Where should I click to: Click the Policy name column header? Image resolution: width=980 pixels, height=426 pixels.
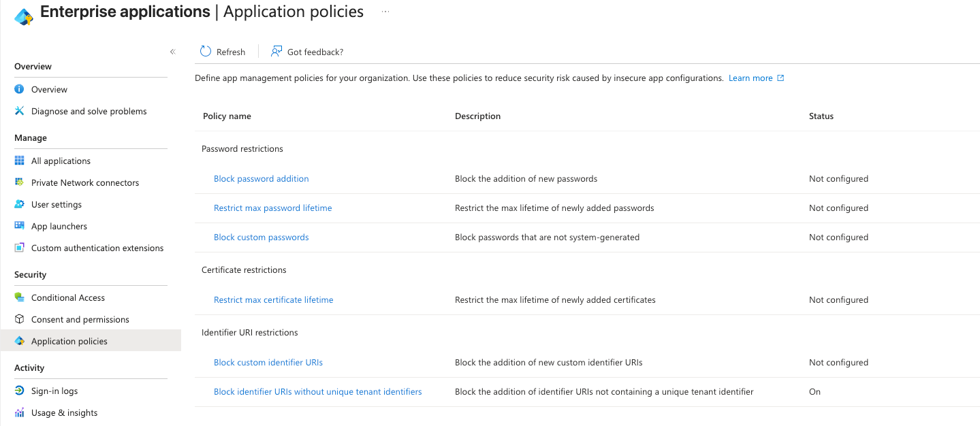[227, 116]
